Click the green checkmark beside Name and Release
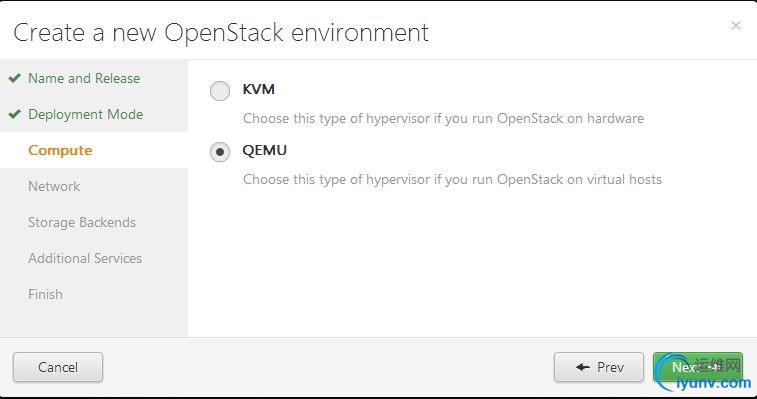 (14, 78)
